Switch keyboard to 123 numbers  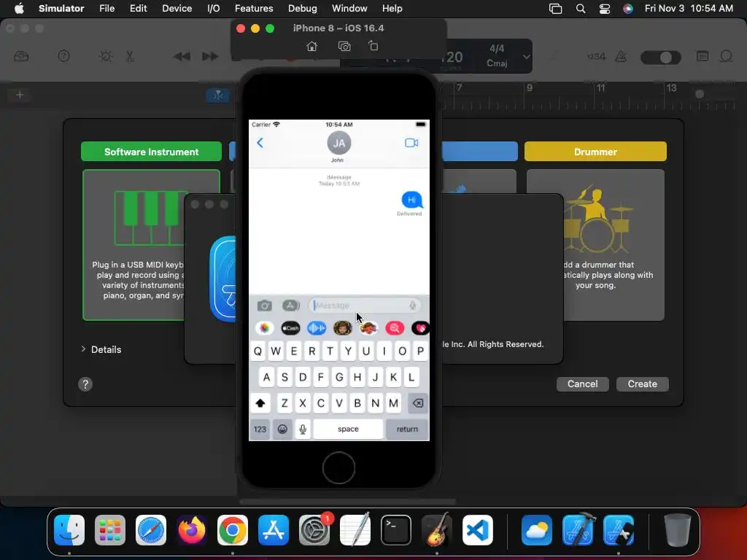[260, 429]
